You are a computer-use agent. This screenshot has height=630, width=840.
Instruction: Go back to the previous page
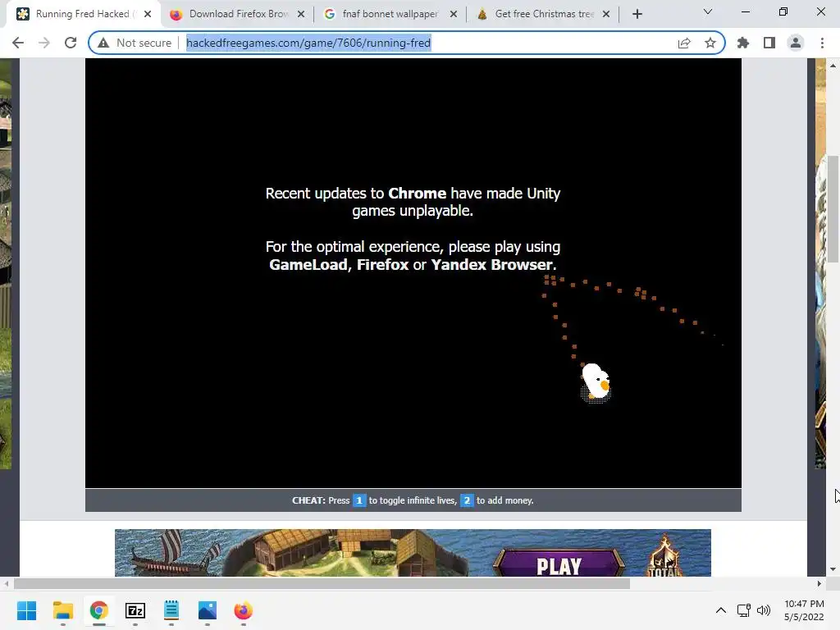[18, 43]
